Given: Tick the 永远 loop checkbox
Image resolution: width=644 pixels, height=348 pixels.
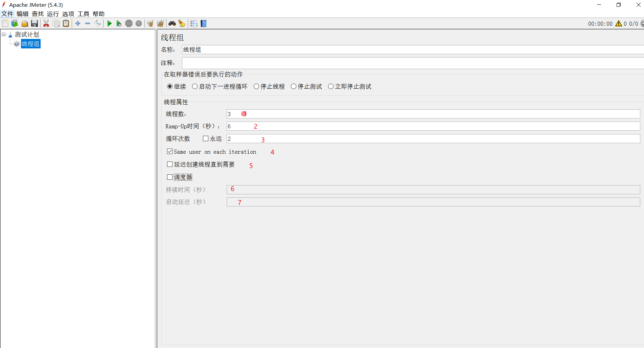Looking at the screenshot, I should click(x=206, y=138).
